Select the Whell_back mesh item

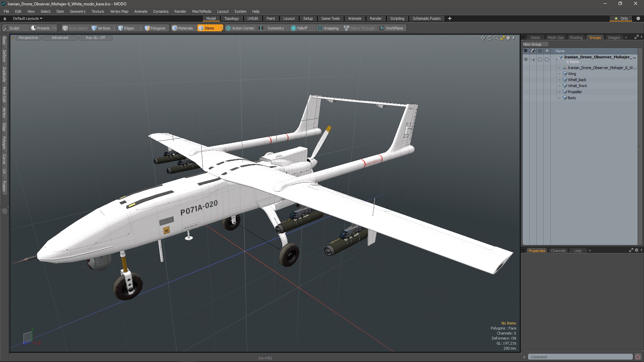[x=577, y=80]
